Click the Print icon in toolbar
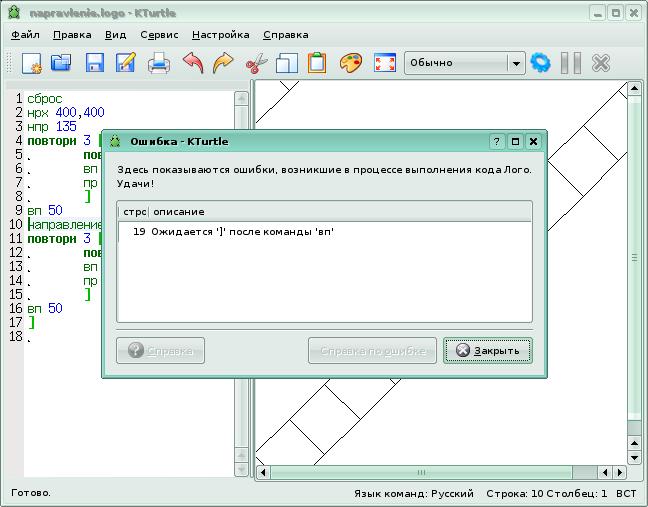648x507 pixels. point(159,63)
